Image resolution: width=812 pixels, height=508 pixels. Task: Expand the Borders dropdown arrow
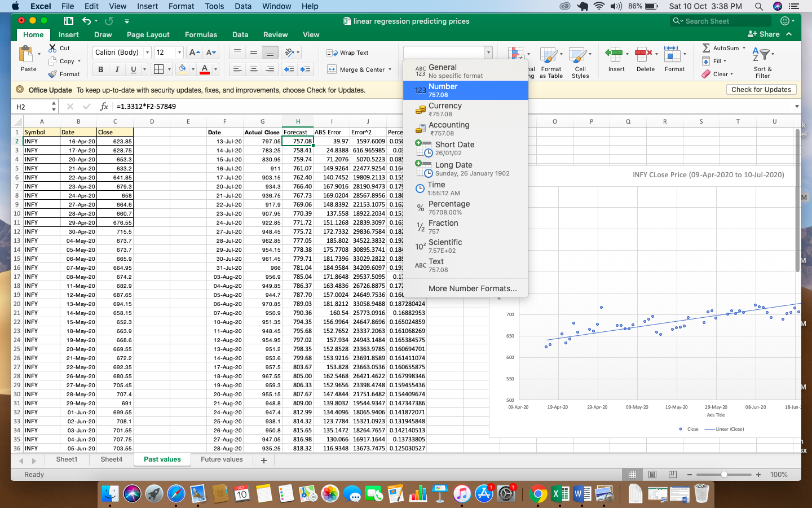click(x=169, y=69)
